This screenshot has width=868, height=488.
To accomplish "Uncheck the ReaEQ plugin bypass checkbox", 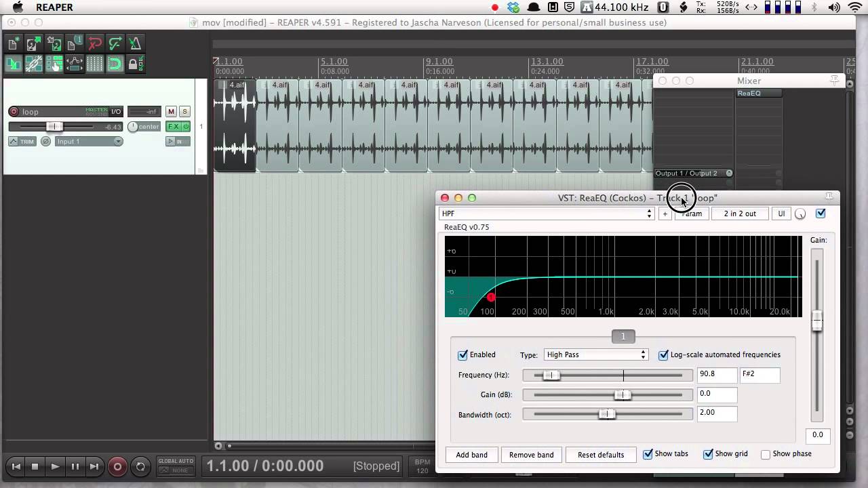I will (x=821, y=213).
